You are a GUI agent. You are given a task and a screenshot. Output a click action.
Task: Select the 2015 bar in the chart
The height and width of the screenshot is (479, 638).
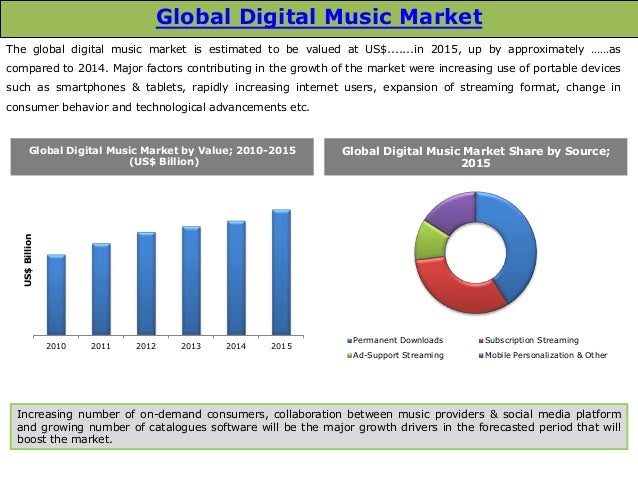[x=282, y=272]
